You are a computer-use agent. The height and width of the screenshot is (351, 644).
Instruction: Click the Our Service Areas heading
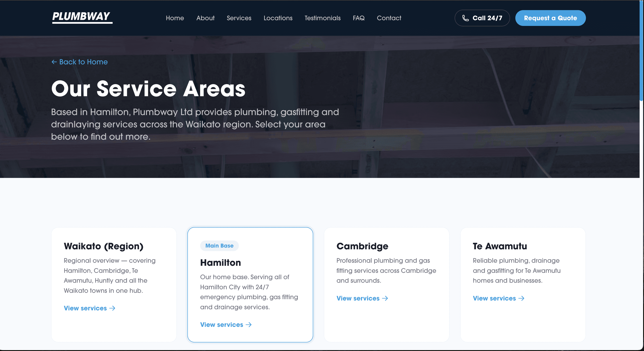148,89
